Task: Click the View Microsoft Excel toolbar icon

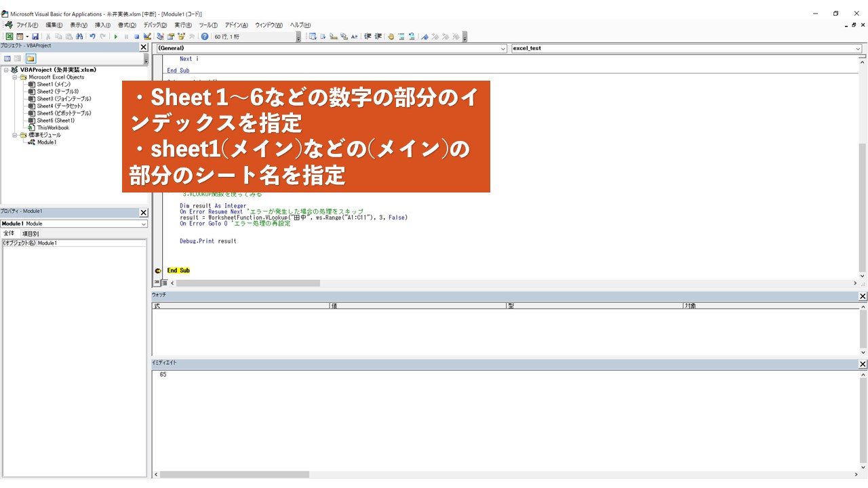Action: coord(10,37)
